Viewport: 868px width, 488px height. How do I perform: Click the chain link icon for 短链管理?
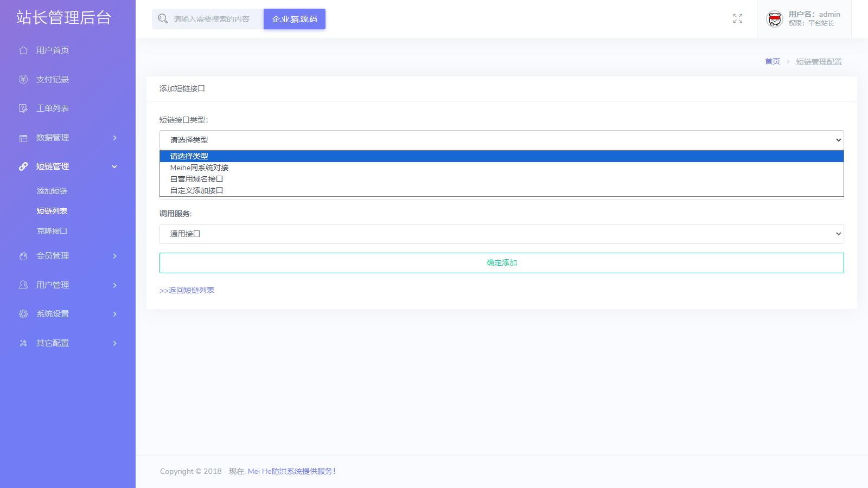point(23,166)
